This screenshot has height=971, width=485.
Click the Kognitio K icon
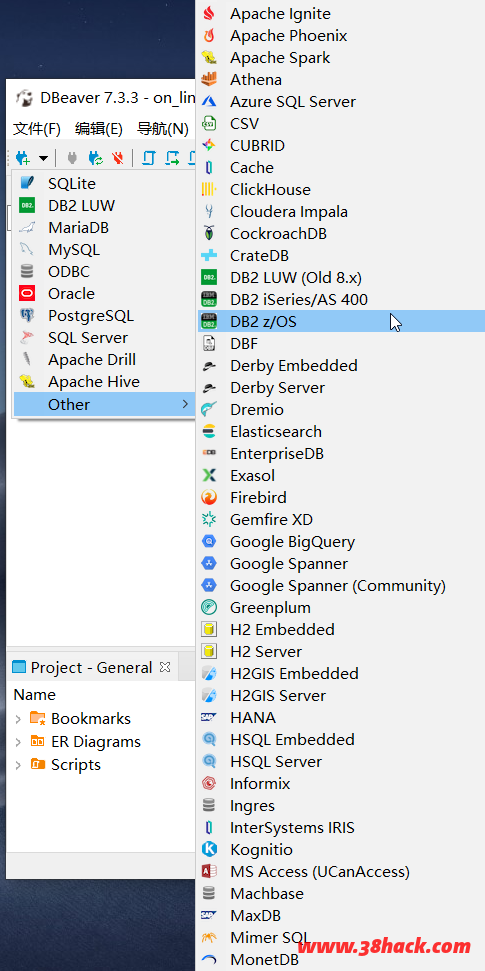coord(209,850)
